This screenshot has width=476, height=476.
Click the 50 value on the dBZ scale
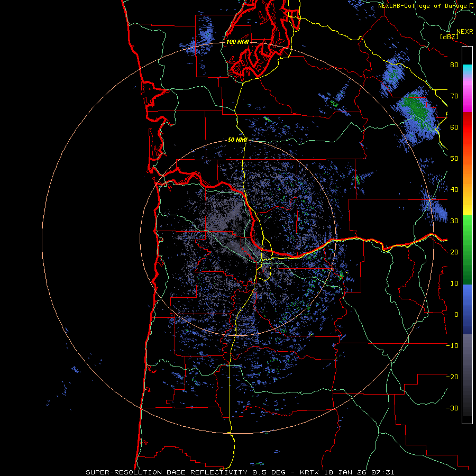coord(454,159)
